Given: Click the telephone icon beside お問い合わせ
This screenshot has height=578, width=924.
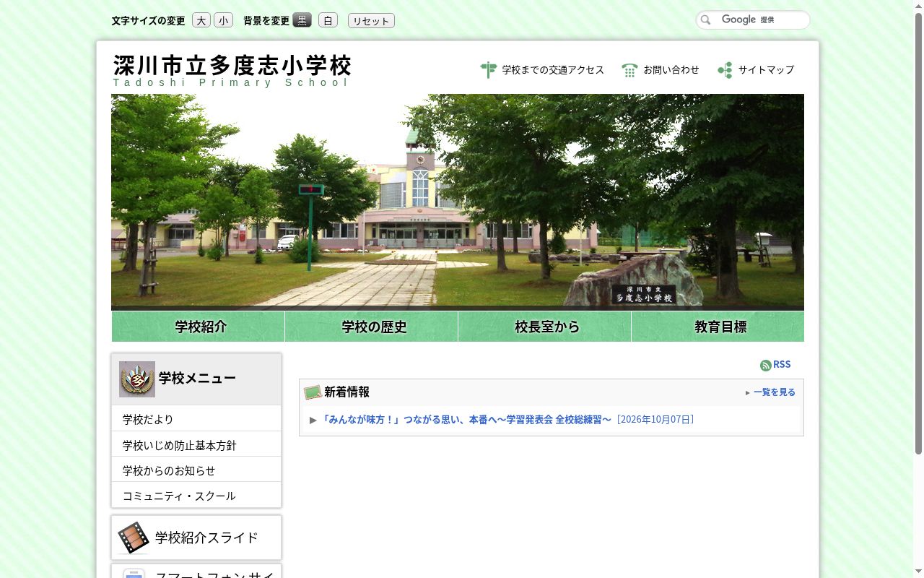Looking at the screenshot, I should click(x=629, y=70).
